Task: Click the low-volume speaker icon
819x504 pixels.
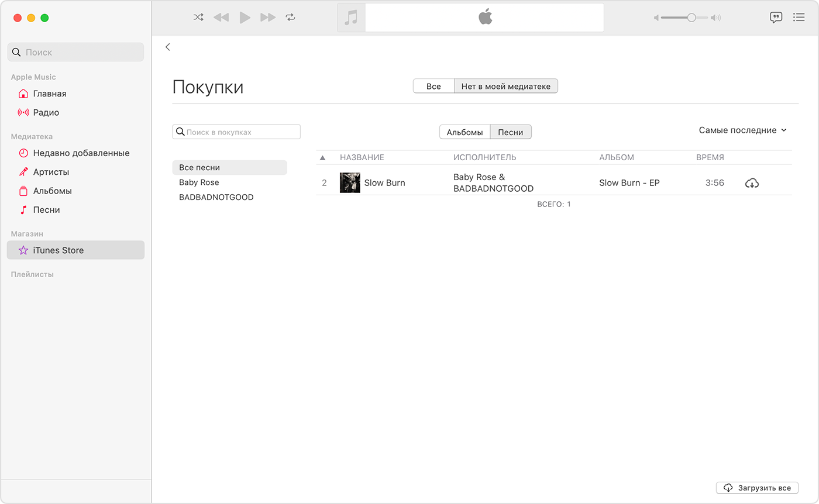Action: [x=656, y=18]
